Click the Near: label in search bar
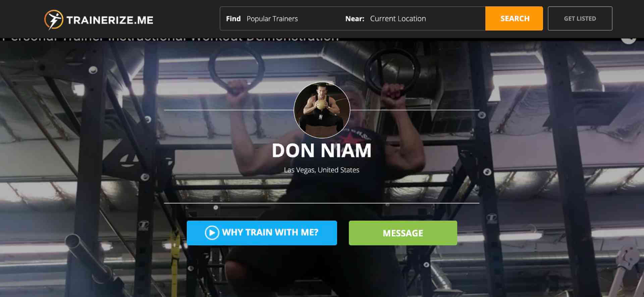Image resolution: width=644 pixels, height=297 pixels. click(355, 19)
